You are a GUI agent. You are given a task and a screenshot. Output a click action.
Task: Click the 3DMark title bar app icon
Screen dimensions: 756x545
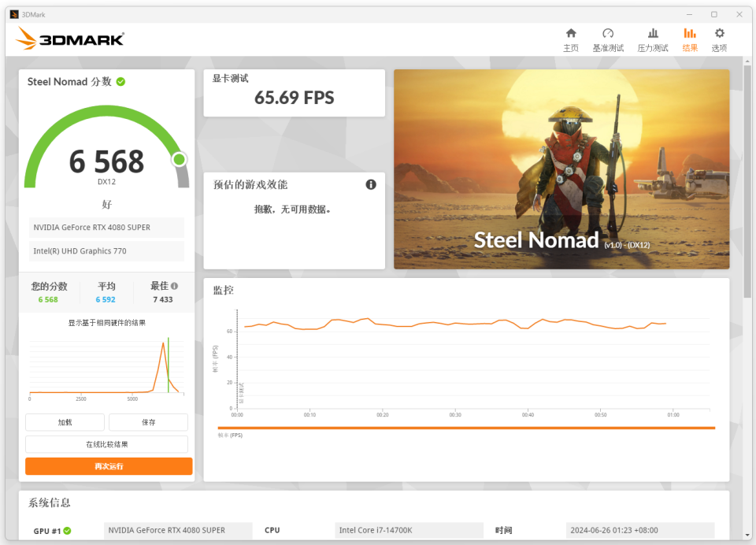point(14,14)
